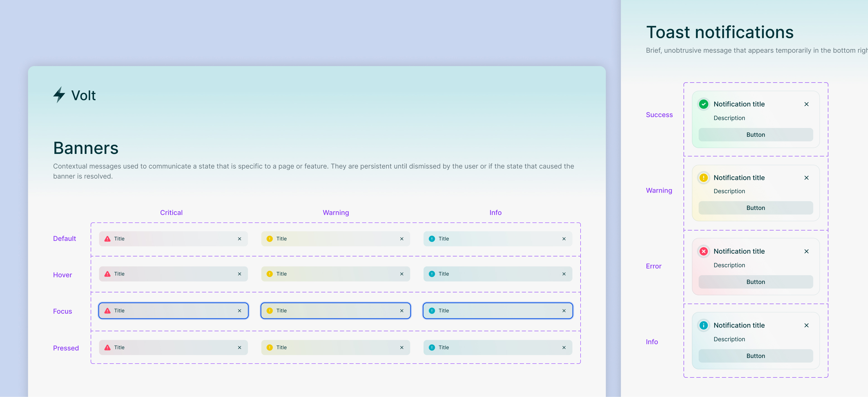The width and height of the screenshot is (868, 397).
Task: Close the Focus Warning banner
Action: point(402,311)
